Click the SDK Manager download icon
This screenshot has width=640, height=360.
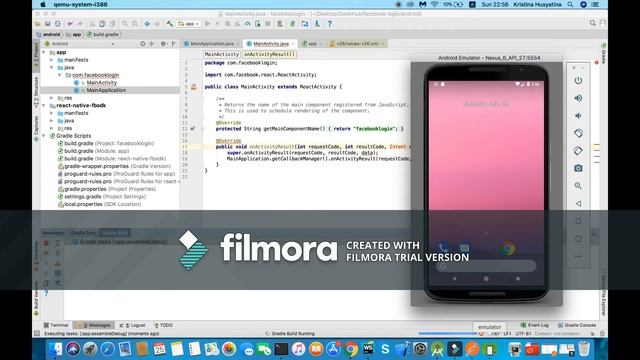tap(317, 24)
